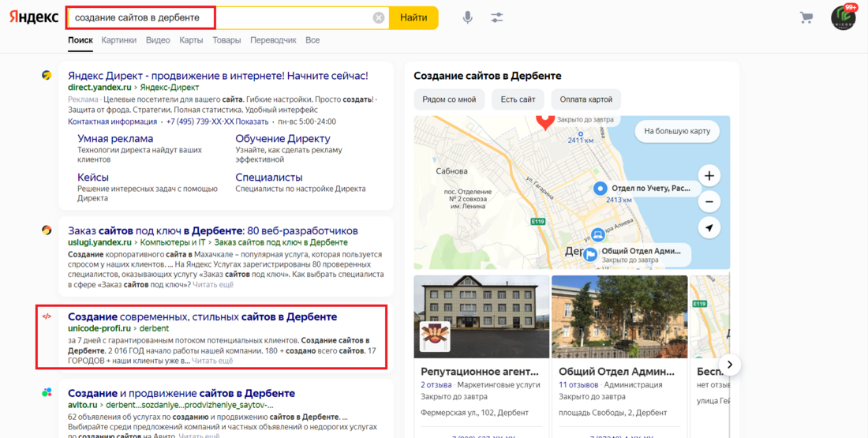This screenshot has height=438, width=868.
Task: Open the 11 отзывов reviews link
Action: pos(578,385)
